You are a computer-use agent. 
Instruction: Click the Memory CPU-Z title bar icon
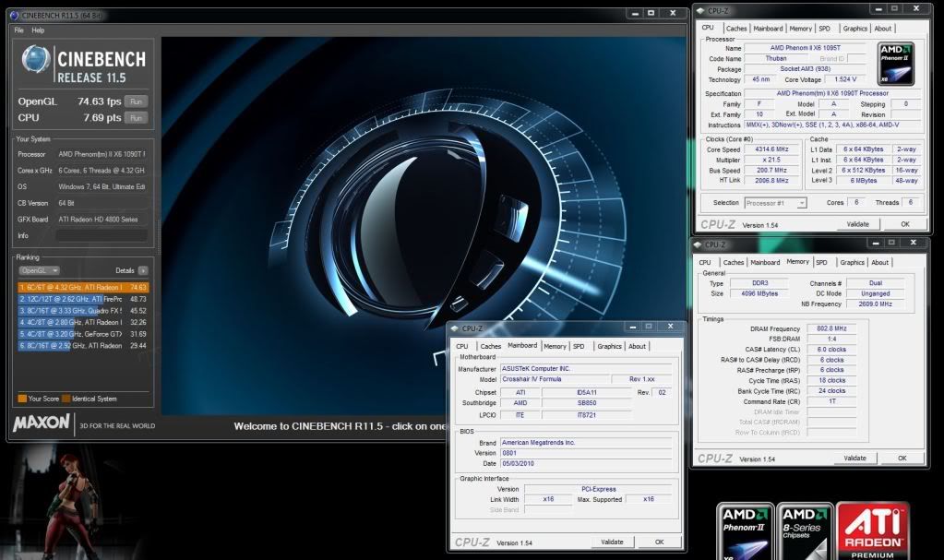click(x=698, y=244)
